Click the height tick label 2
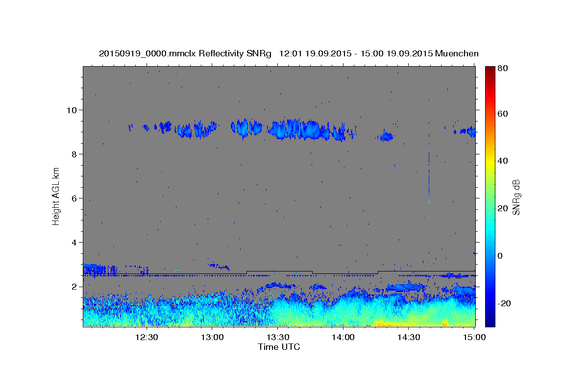This screenshot has height=392, width=588. coord(75,286)
